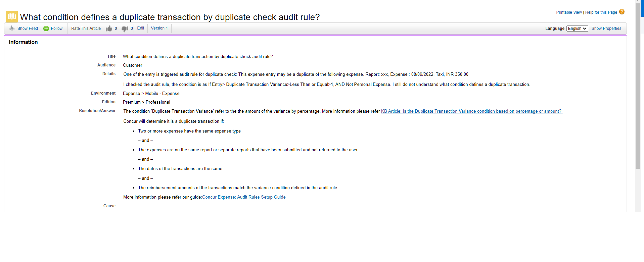Follow this article via the Follow link

point(57,29)
